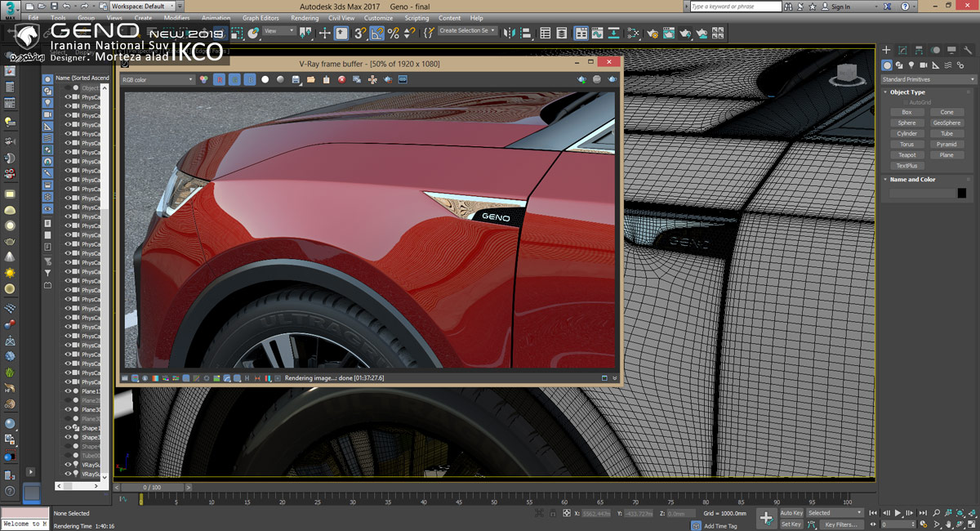This screenshot has width=980, height=531.
Task: Click the Key Filters button
Action: [841, 524]
